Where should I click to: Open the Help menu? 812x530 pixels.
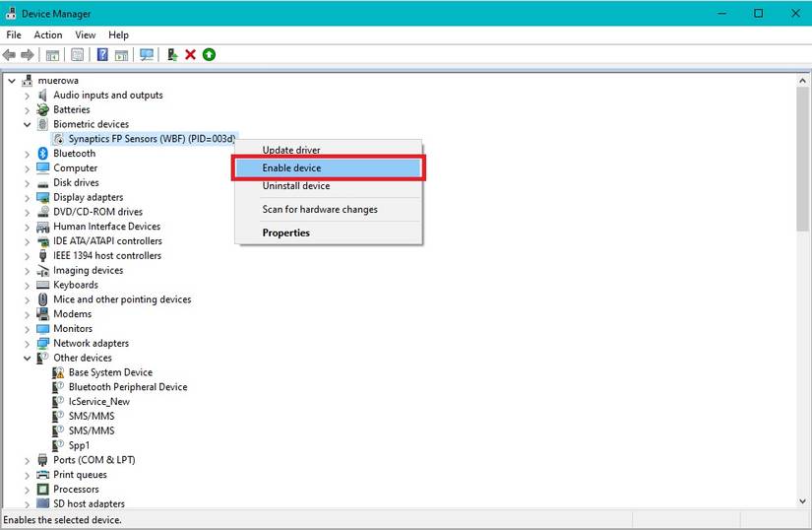[118, 34]
